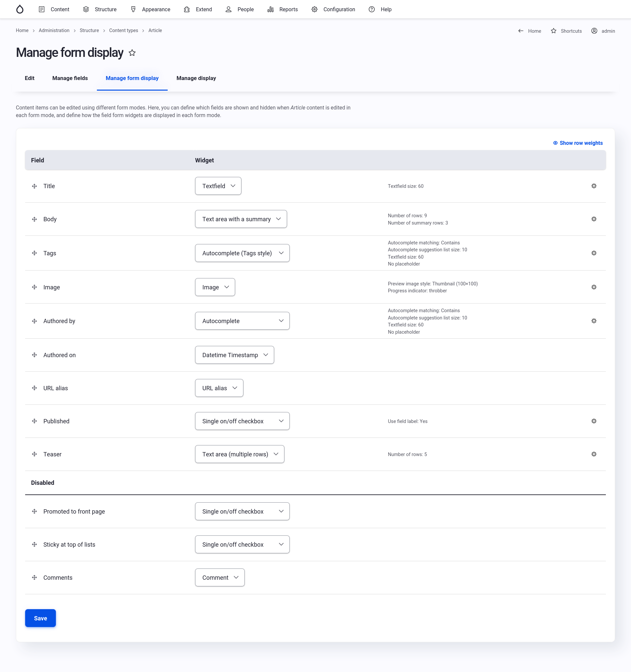This screenshot has height=672, width=631.
Task: Open the admin user account link
Action: [x=603, y=31]
